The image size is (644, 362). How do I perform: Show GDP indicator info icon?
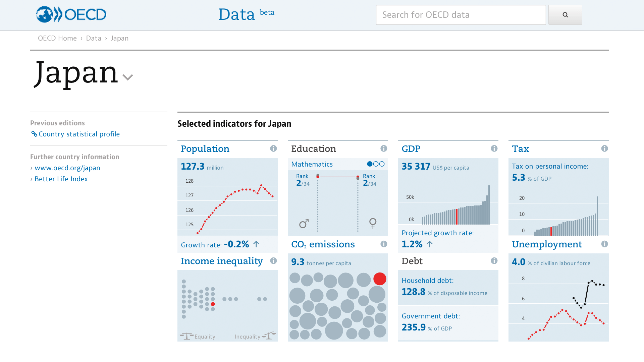(494, 148)
